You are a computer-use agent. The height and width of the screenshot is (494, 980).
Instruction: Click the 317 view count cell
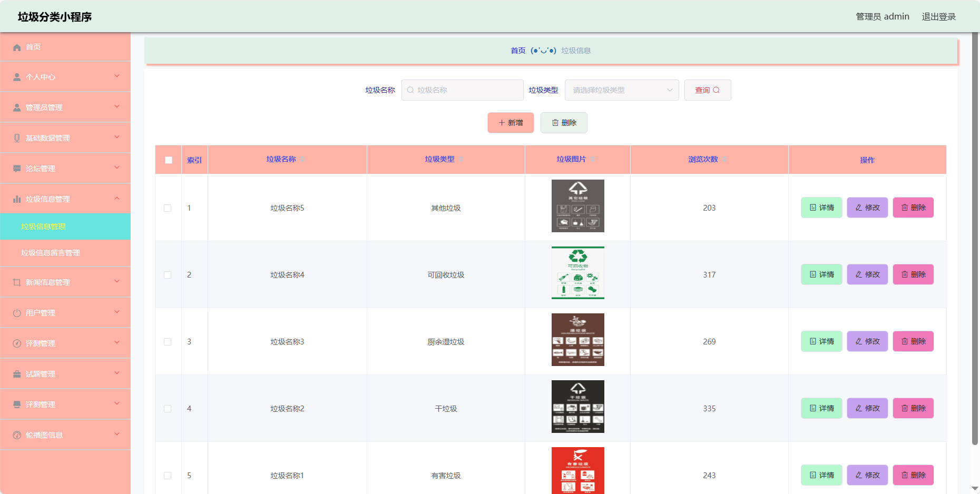click(x=709, y=275)
